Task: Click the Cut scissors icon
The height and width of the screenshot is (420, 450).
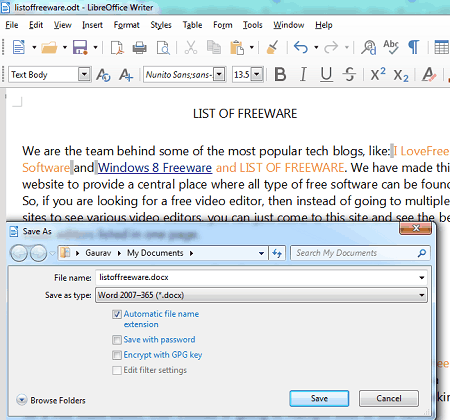Action: click(191, 47)
